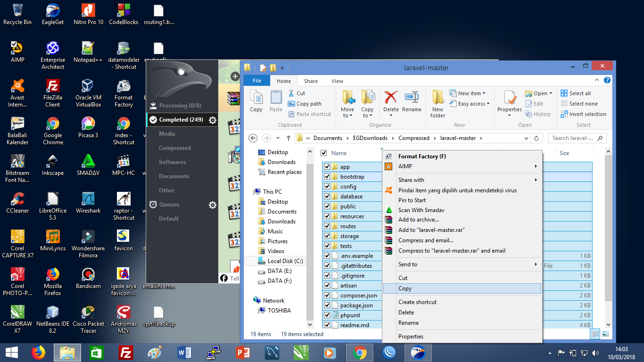This screenshot has height=362, width=644.
Task: Select the Notepad++ desktop icon
Action: [88, 52]
